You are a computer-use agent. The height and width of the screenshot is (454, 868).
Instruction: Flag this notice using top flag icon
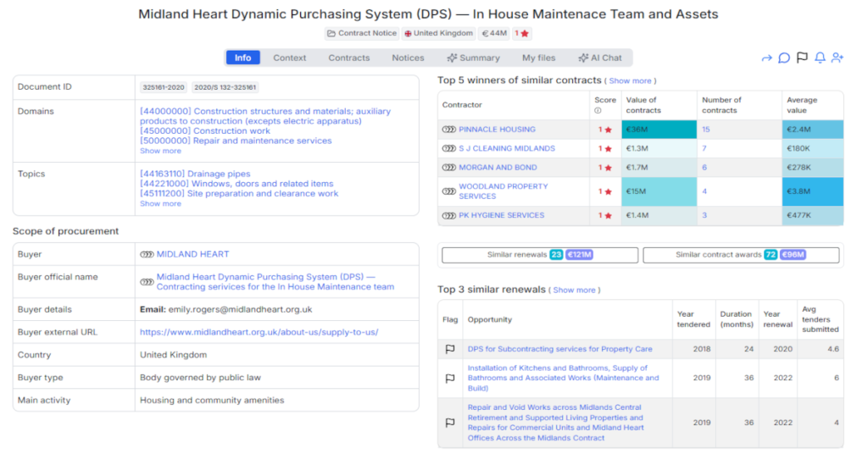point(802,58)
